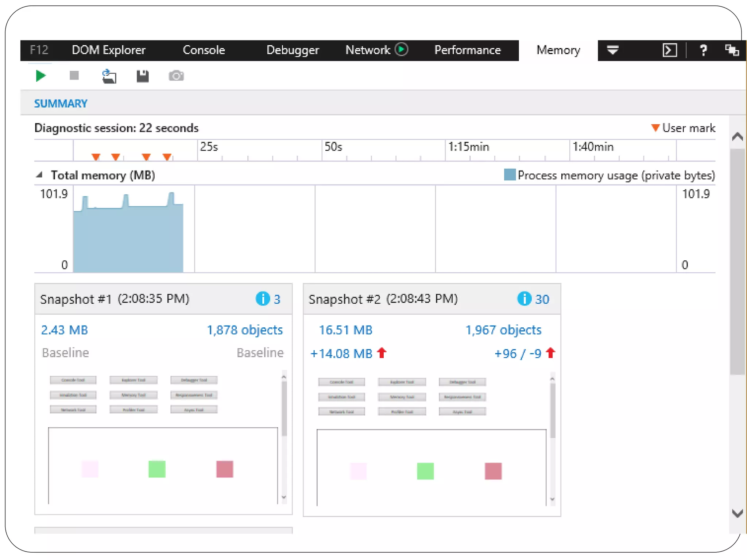
Task: Click the Network tab play indicator
Action: (401, 49)
